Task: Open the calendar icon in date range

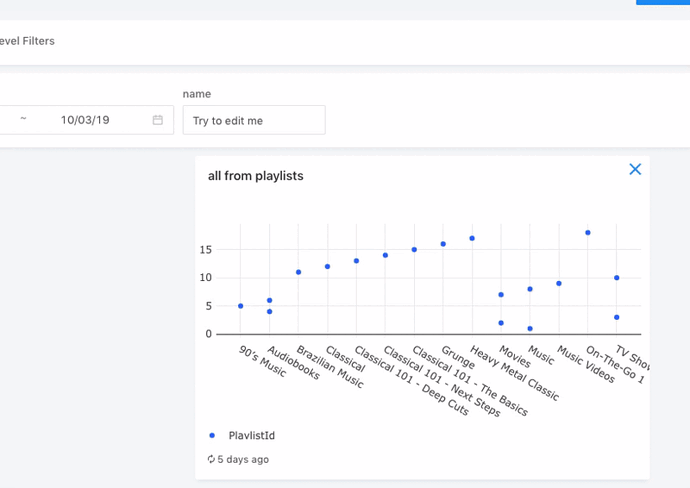Action: 158,120
